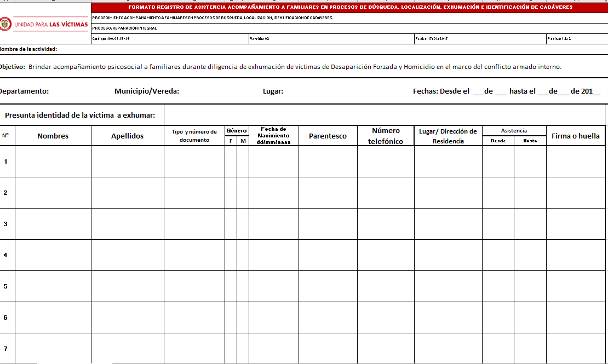Click the 'Nombres' column header

53,136
